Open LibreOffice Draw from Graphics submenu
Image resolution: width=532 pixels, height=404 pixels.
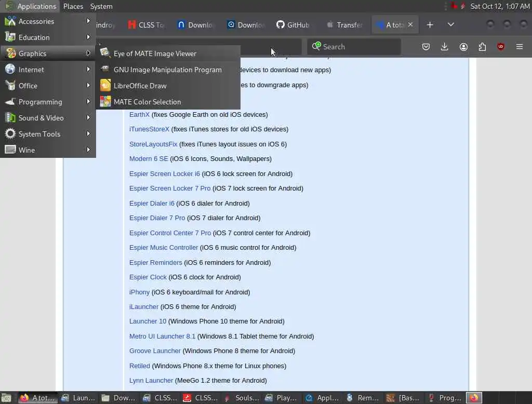169,86
